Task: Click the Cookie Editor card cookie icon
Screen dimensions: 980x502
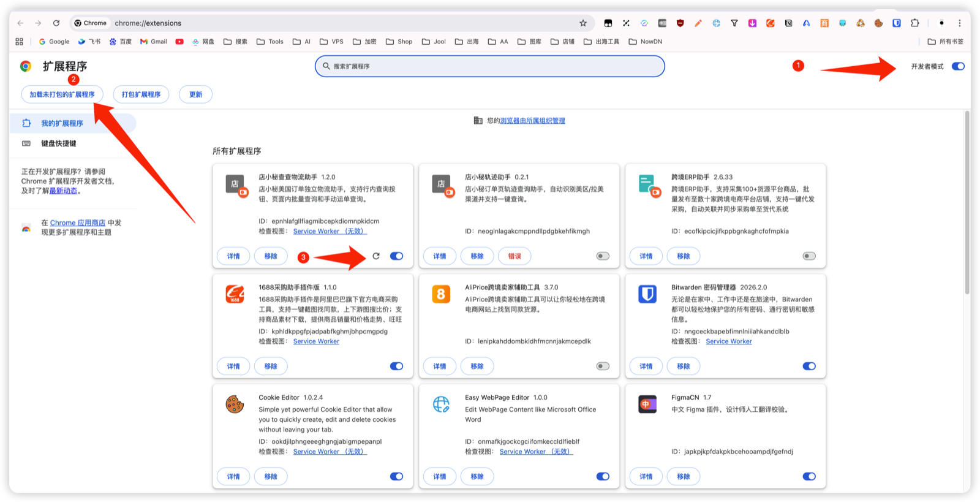Action: tap(235, 405)
